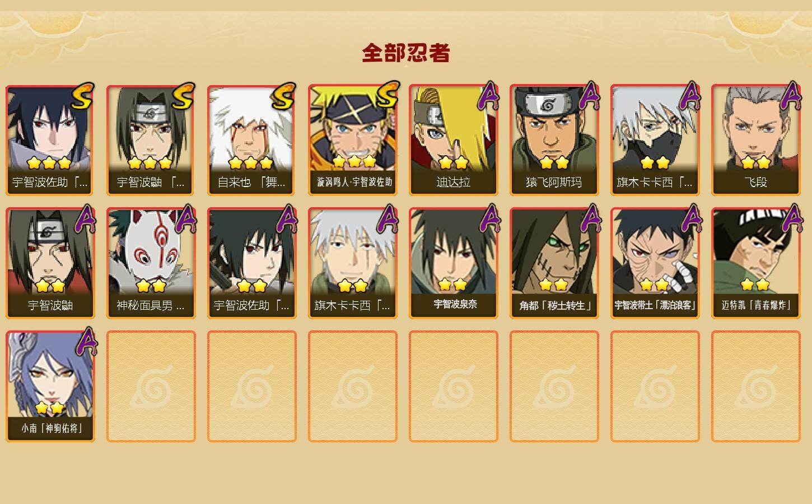Click the last empty ninja slot in third row
The height and width of the screenshot is (504, 812).
point(756,386)
